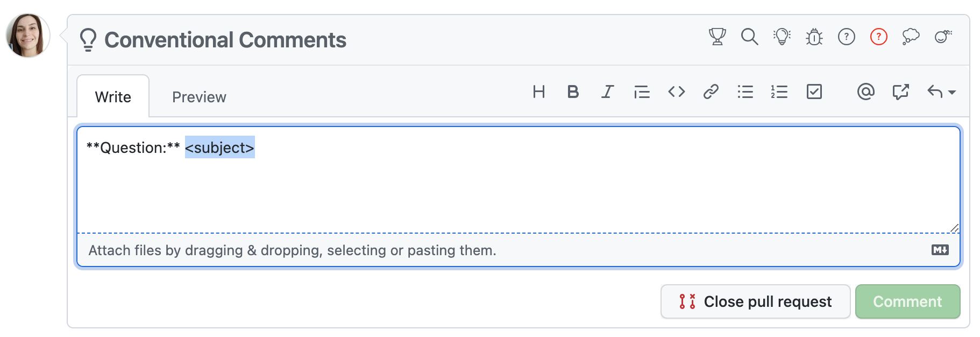The image size is (980, 337).
Task: Click the trophy praise icon
Action: point(717,37)
